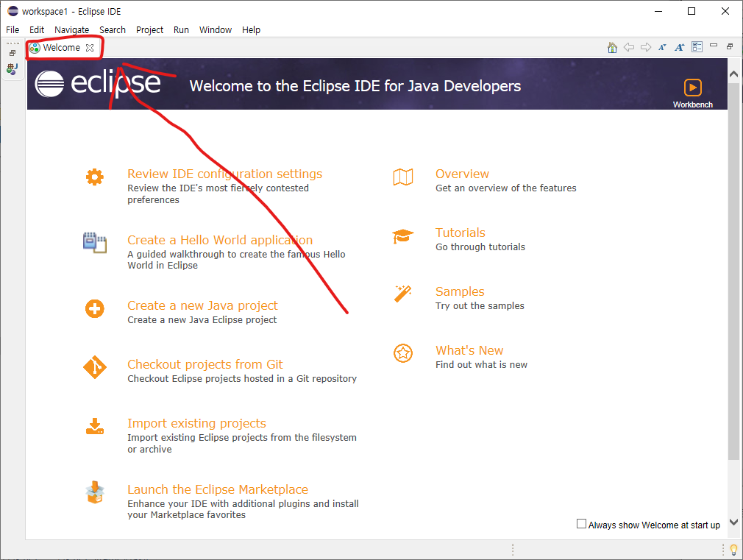Viewport: 743px width, 560px height.
Task: Click the Workbench label
Action: point(693,104)
